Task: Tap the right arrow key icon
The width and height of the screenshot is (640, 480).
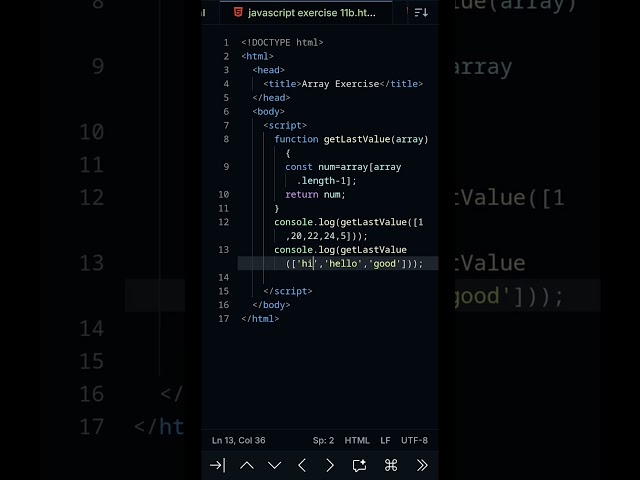Action: (x=330, y=465)
